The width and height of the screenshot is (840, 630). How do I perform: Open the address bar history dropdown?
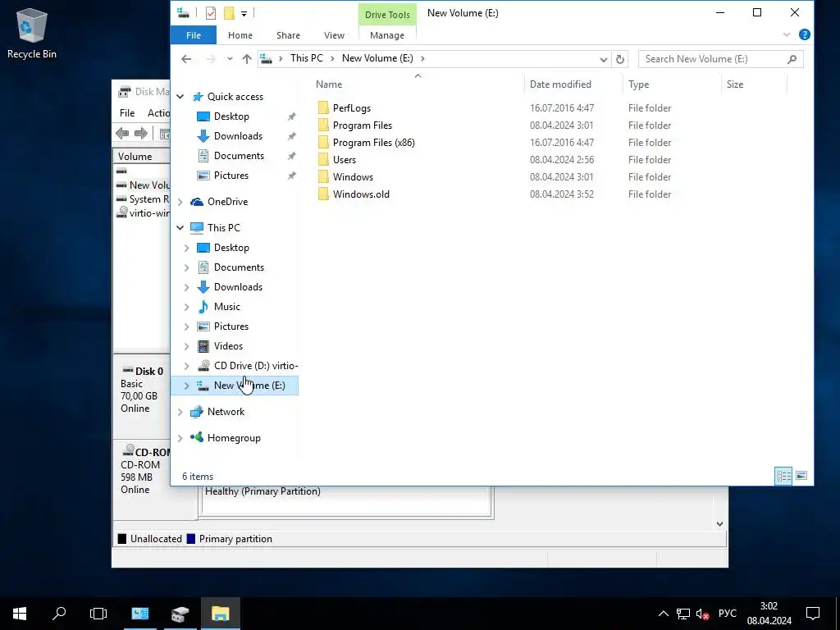[603, 59]
